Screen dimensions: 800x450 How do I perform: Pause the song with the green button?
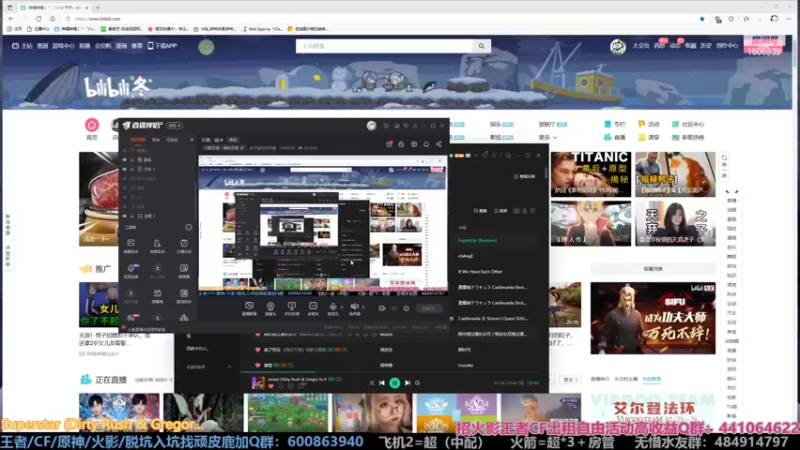[x=394, y=383]
